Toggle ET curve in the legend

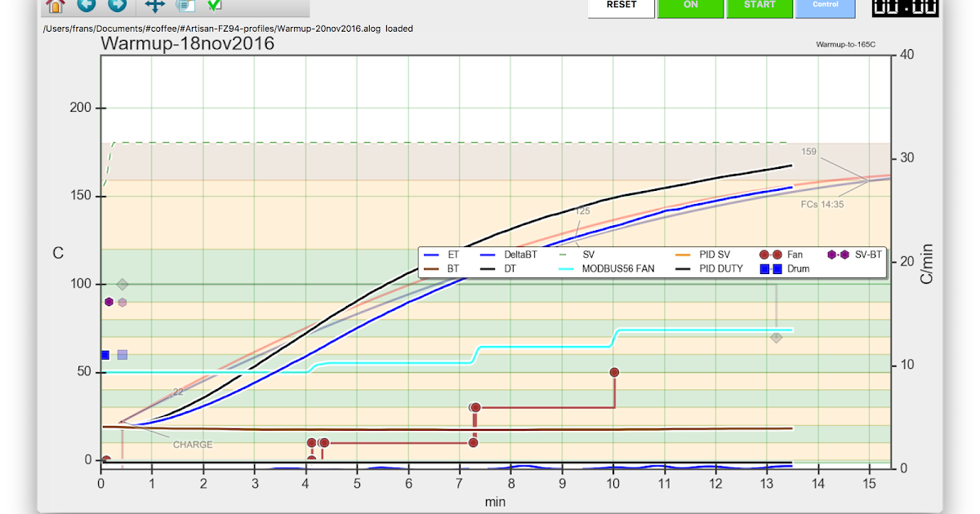[441, 255]
